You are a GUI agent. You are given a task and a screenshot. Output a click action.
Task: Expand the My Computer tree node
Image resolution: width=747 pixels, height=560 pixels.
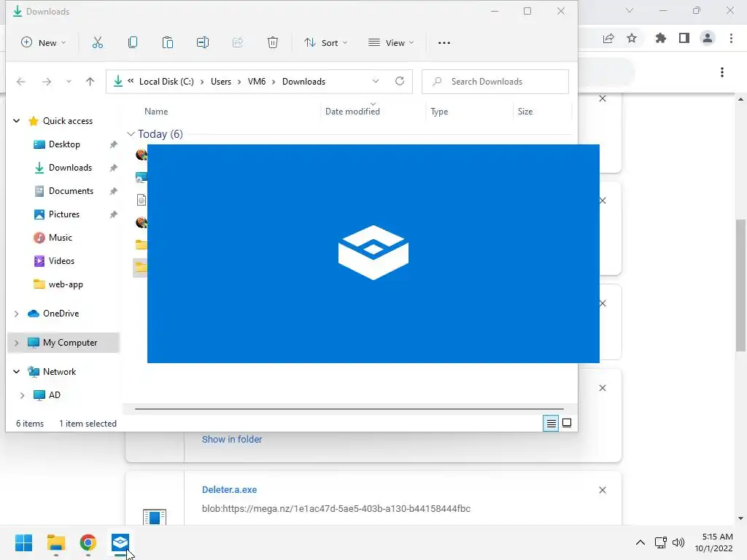(17, 343)
